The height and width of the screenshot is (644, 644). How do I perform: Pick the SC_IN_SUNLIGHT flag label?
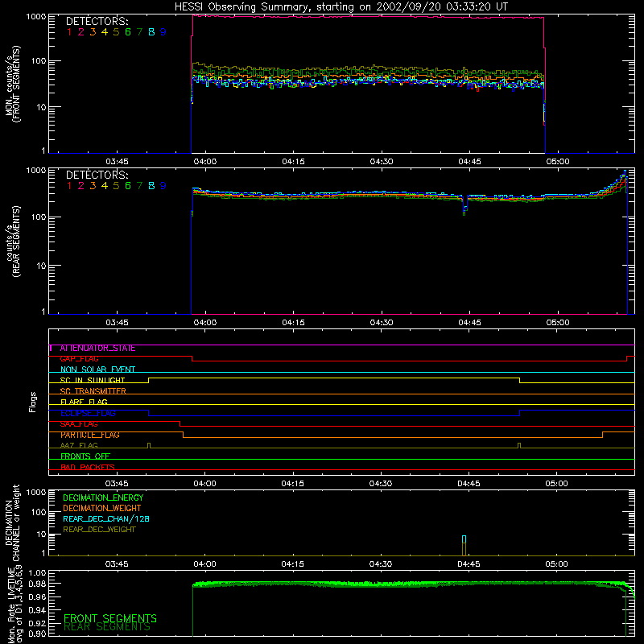93,380
